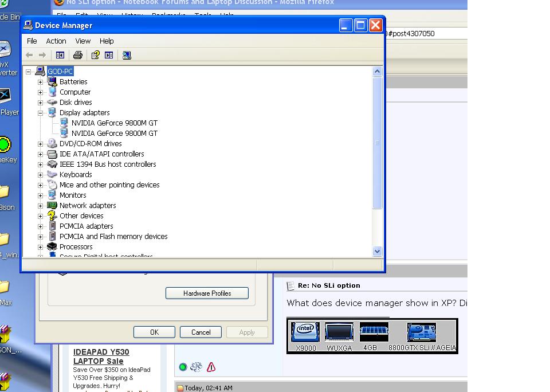Select the Monitors category icon

coord(52,195)
